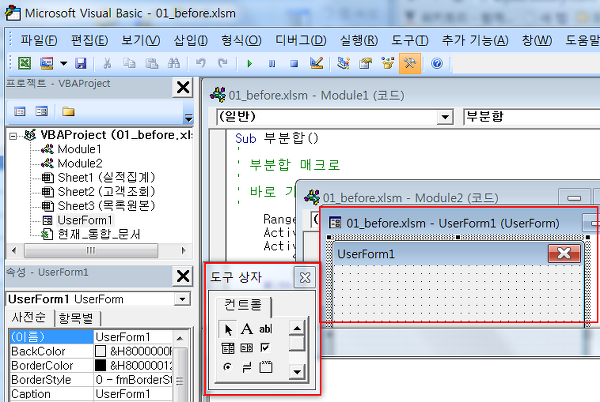
Task: Open Project Explorer via toolbar icon
Action: (343, 63)
